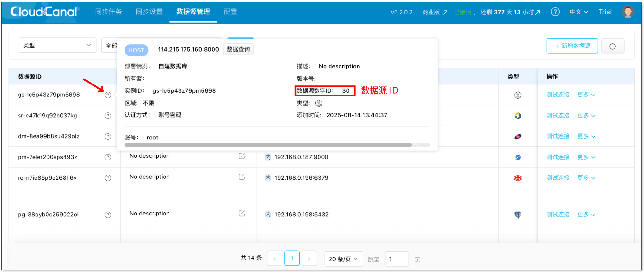Go to 同步任务 tab
644x272 pixels.
108,12
